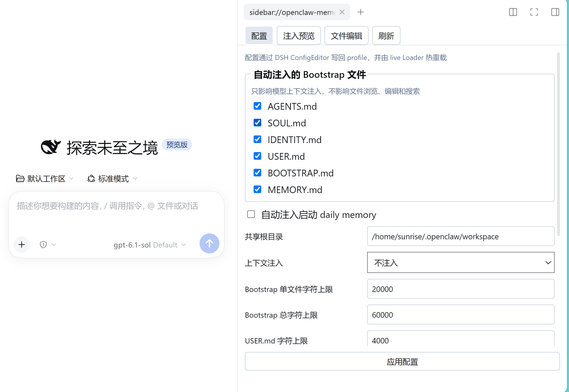Open the shield permissions icon
Viewport: 569px width, 392px height.
(43, 245)
